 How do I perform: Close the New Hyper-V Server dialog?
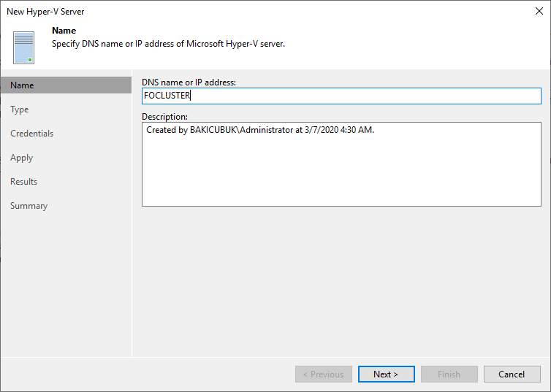click(x=539, y=11)
